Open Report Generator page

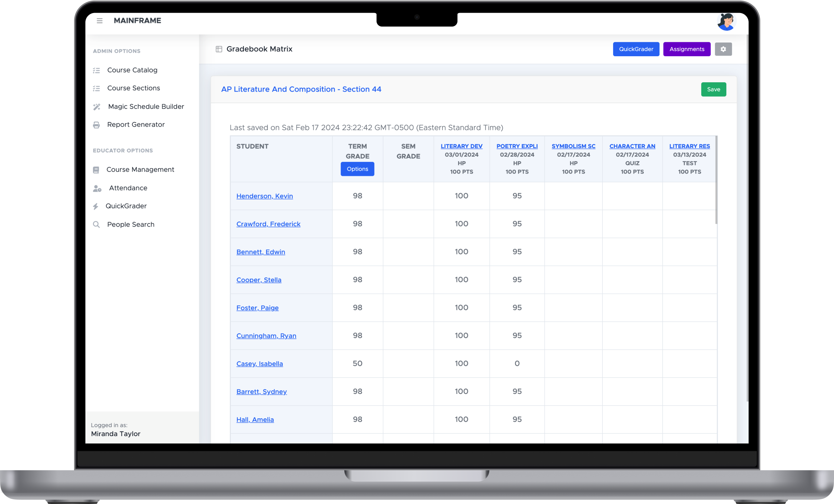pos(136,124)
